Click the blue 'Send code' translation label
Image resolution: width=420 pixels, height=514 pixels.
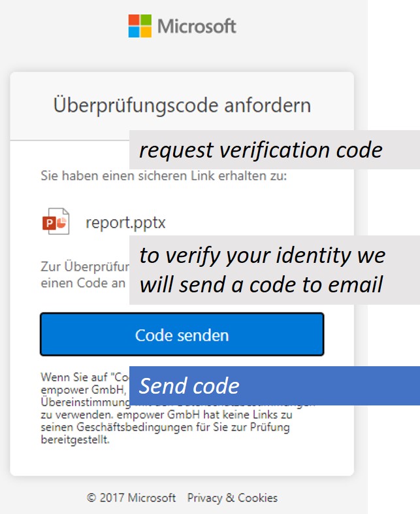click(274, 386)
